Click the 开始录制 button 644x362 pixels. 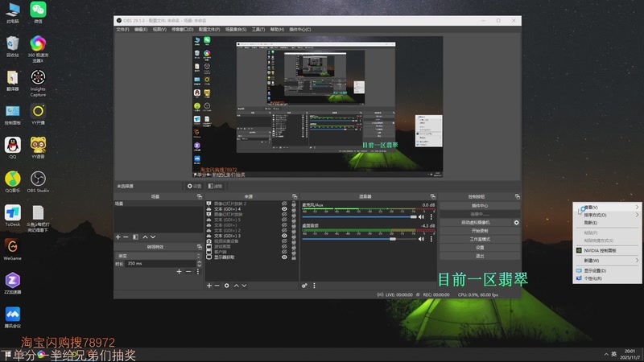[x=479, y=231]
